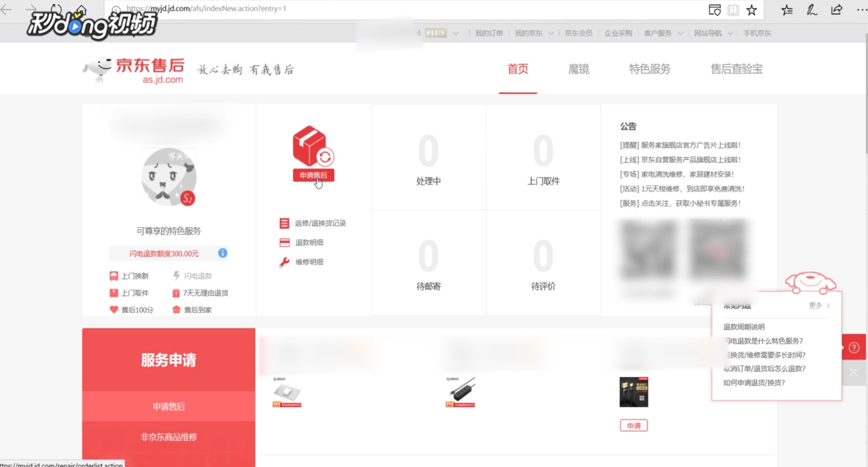Click the 售后100分 heart icon
Viewport: 868px width, 467px height.
114,310
